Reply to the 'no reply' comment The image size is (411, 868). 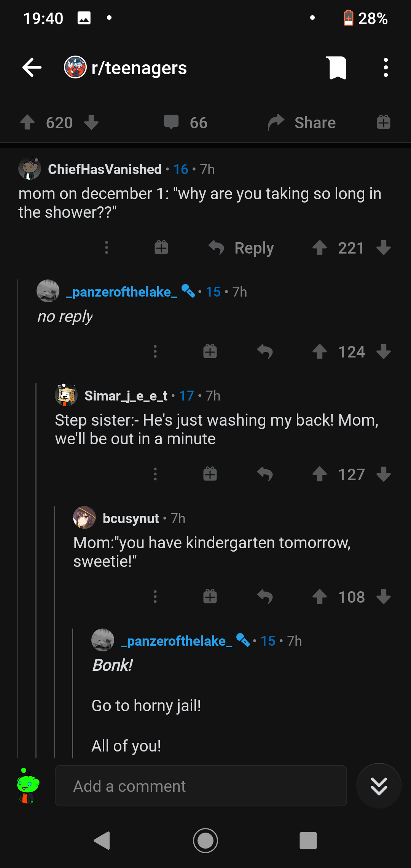click(265, 351)
